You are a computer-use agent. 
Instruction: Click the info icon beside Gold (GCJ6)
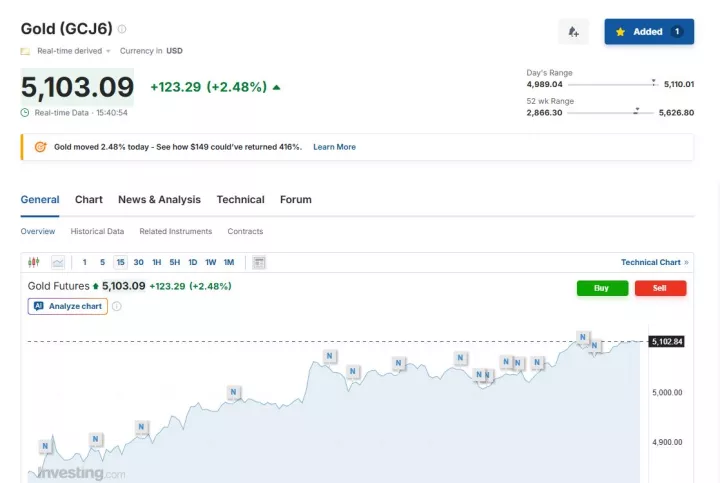pyautogui.click(x=122, y=29)
